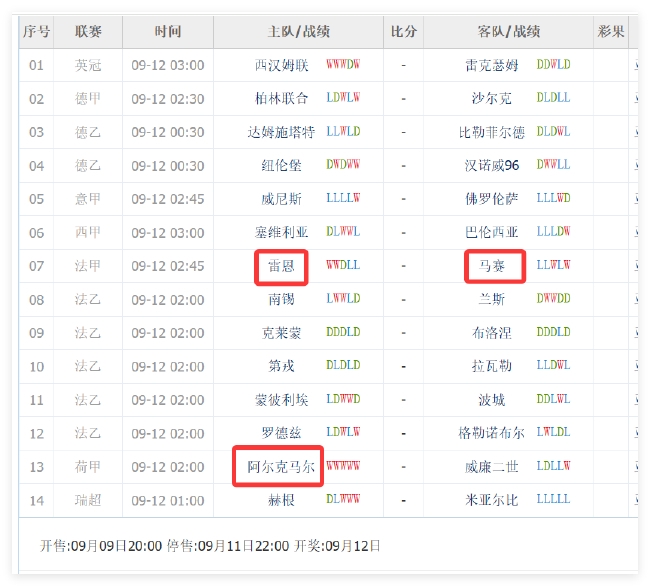Open home team 克莱蒙
This screenshot has height=586, width=650.
[281, 333]
